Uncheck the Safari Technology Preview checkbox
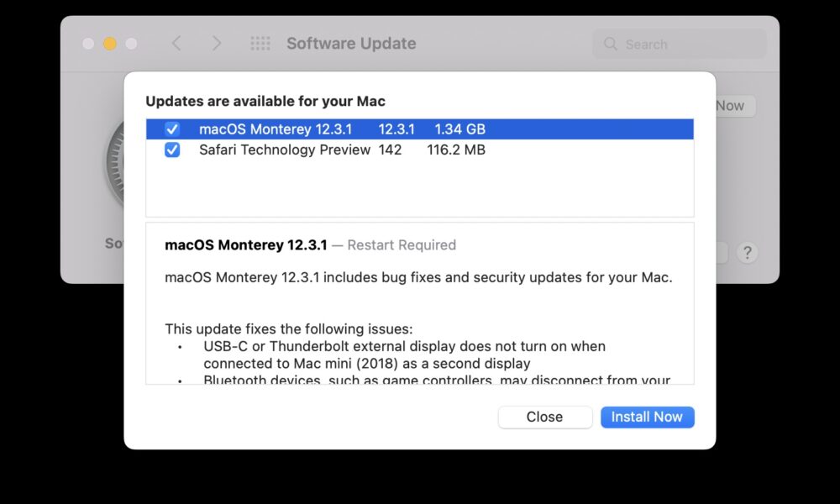Viewport: 840px width, 504px height. pyautogui.click(x=172, y=150)
